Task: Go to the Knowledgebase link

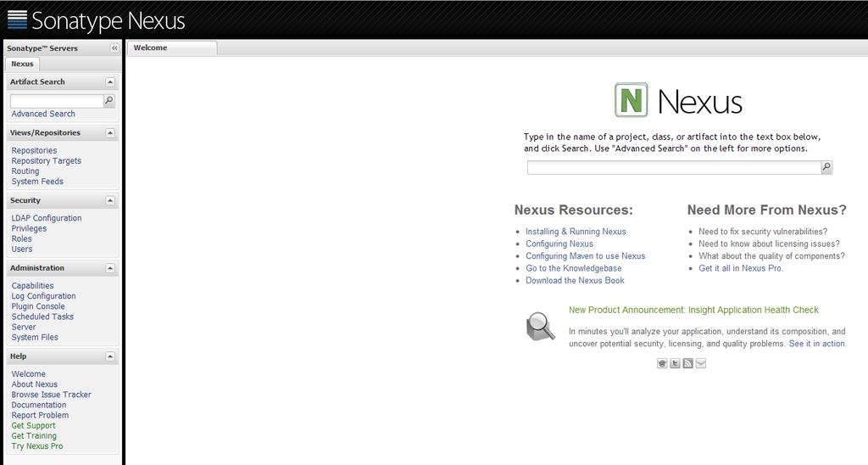Action: [574, 268]
